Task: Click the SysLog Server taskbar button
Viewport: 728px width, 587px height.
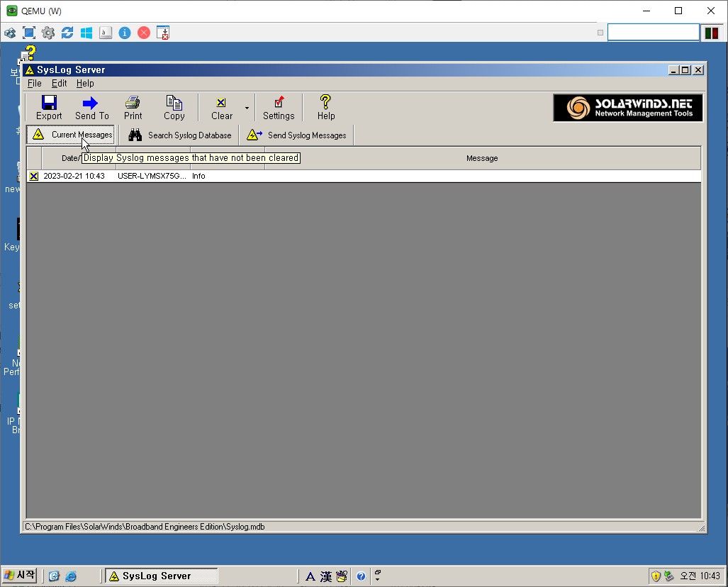Action: click(161, 576)
